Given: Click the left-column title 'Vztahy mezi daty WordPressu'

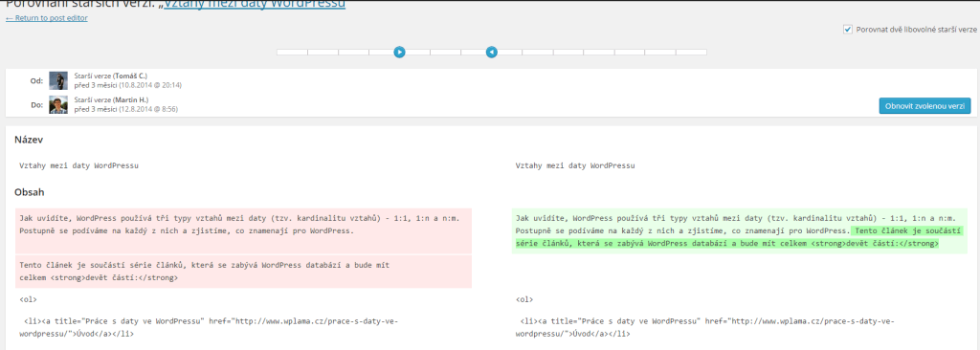Looking at the screenshot, I should click(78, 166).
